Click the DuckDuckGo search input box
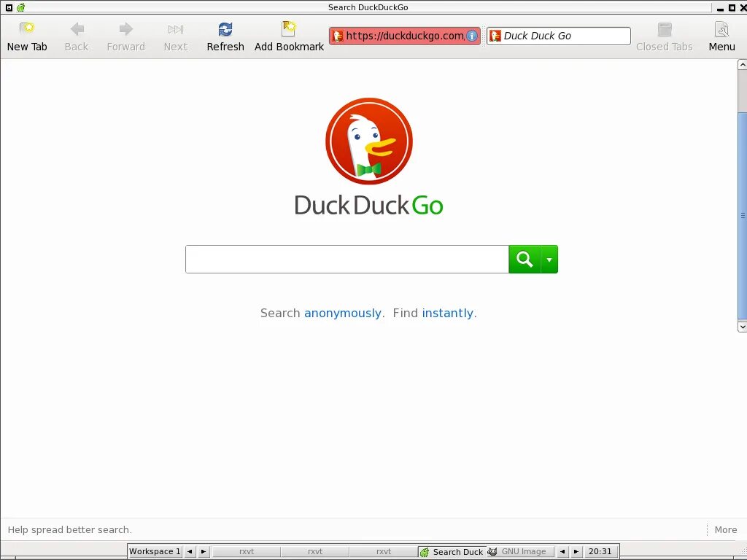Screen dimensions: 747x560 (x=347, y=259)
